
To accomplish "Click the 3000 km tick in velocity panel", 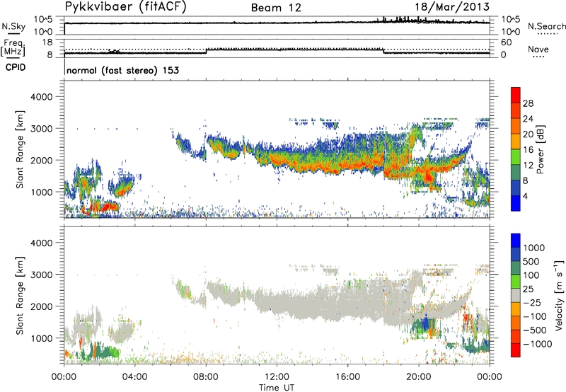I will [41, 275].
